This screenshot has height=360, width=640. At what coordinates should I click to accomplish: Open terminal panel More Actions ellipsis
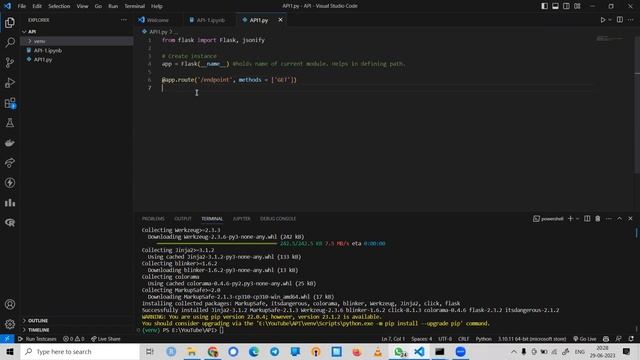point(609,219)
